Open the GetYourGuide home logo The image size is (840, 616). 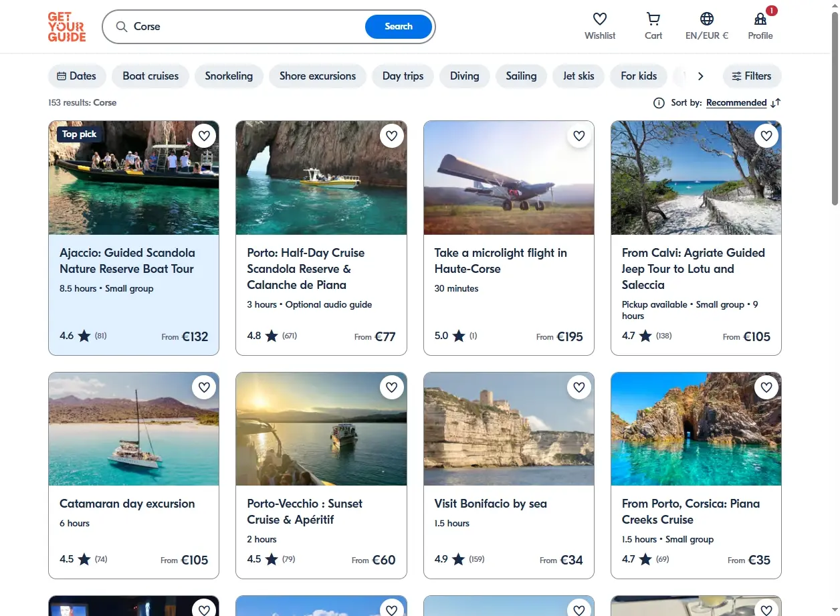(67, 27)
